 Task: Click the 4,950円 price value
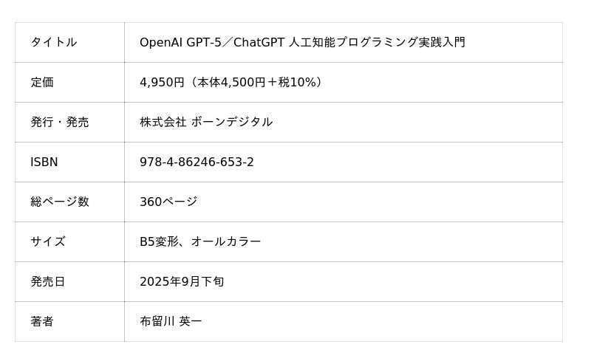click(x=162, y=83)
